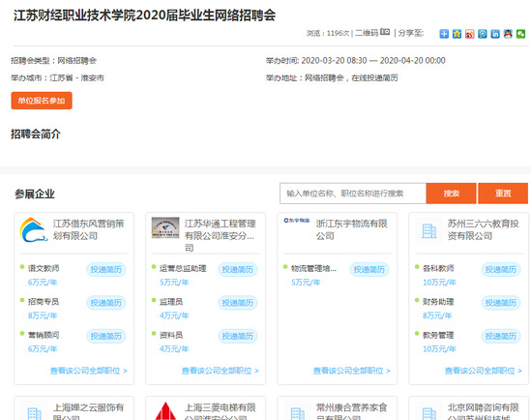
Task: Submit resume for 语文教师 position
Action: coord(106,270)
